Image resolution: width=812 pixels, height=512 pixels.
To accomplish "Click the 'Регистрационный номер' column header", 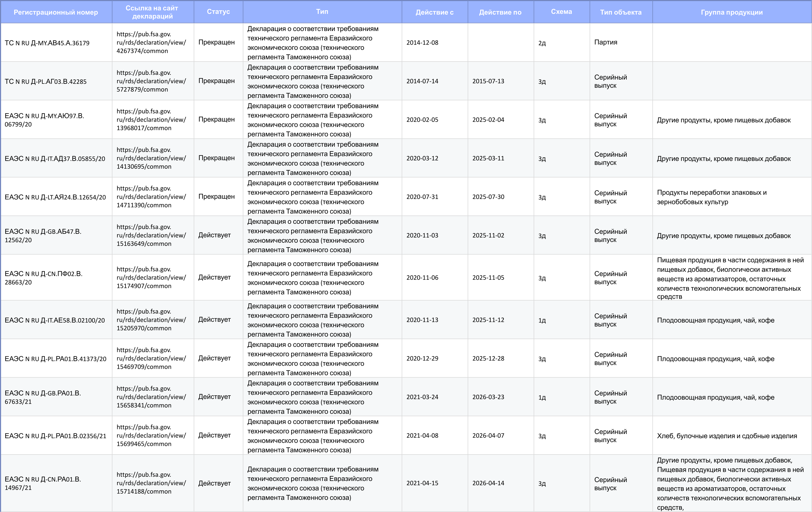I will (56, 13).
